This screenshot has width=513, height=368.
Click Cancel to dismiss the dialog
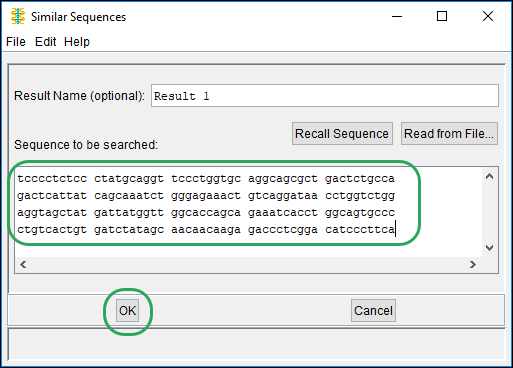coord(373,311)
